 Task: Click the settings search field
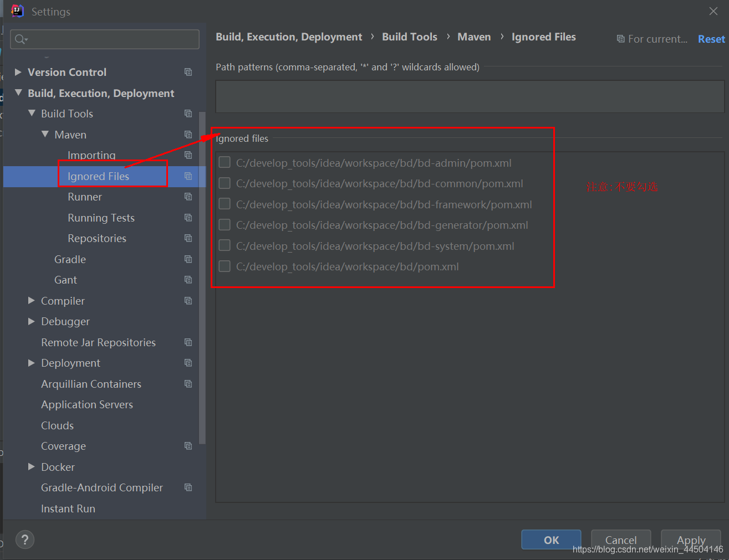(105, 39)
